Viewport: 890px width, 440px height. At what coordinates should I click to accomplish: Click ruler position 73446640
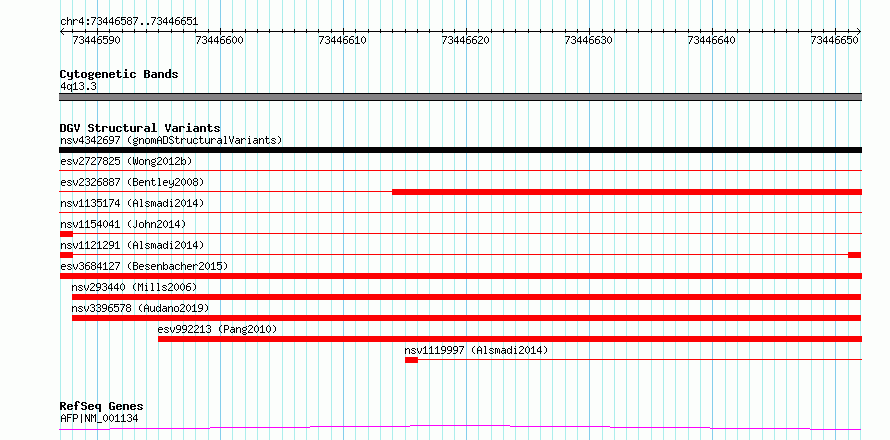[x=712, y=40]
